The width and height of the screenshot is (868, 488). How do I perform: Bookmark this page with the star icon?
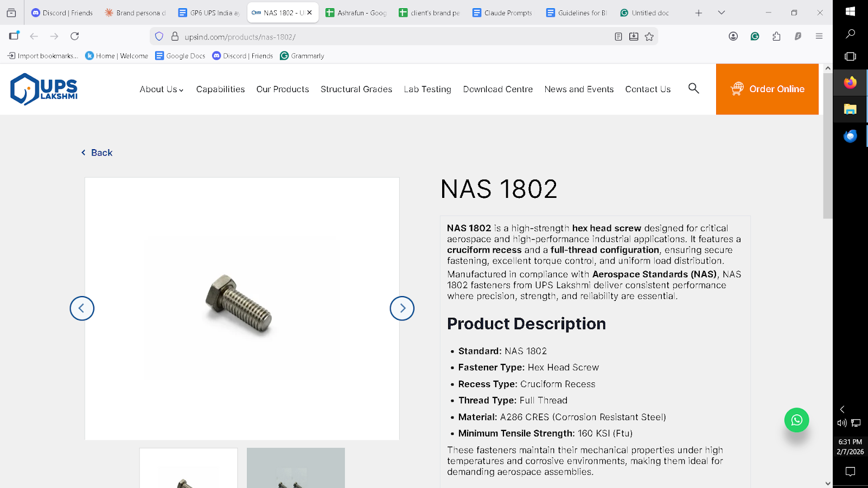649,37
